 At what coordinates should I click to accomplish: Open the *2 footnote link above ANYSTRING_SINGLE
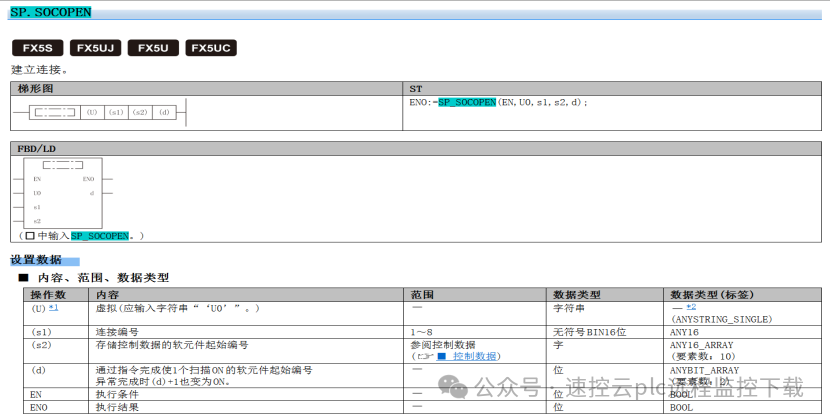click(691, 307)
